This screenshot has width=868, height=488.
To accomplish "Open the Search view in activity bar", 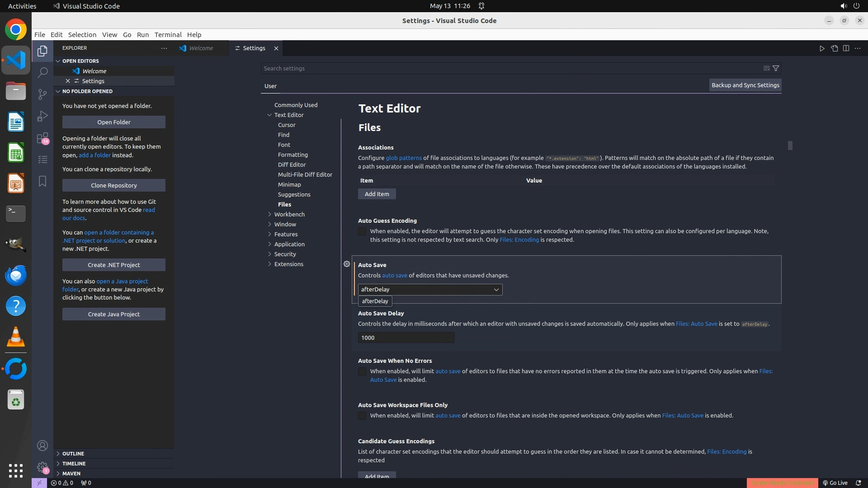I will pyautogui.click(x=42, y=72).
